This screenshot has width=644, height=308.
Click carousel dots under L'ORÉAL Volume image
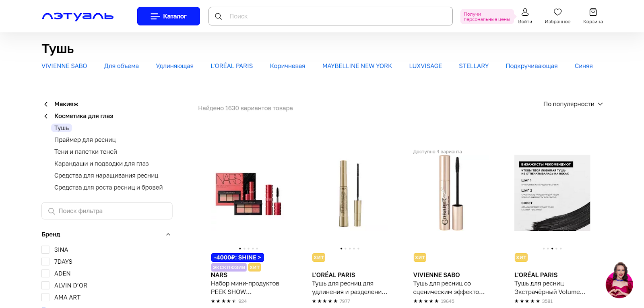(552, 248)
